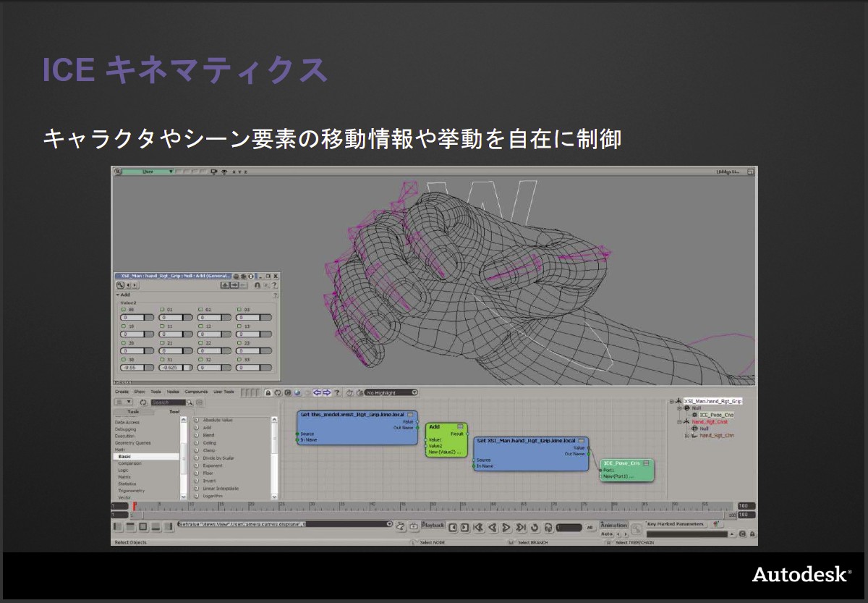Switch to Tool tab in preset manager
Viewport: 868px width, 603px height.
point(174,412)
